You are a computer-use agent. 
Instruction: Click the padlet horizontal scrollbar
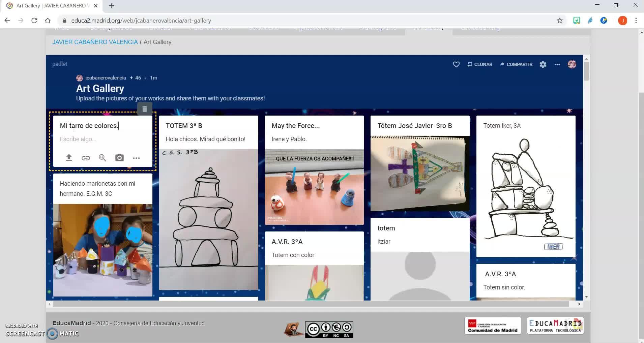point(310,304)
